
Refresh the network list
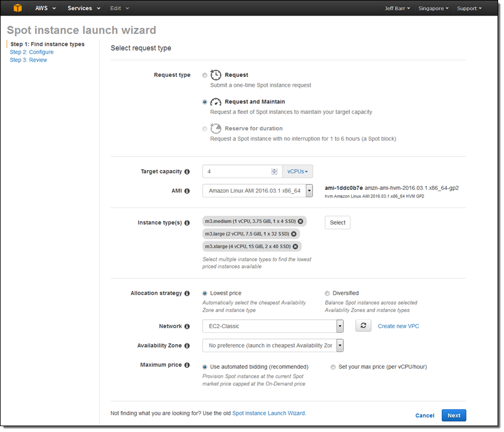point(363,325)
